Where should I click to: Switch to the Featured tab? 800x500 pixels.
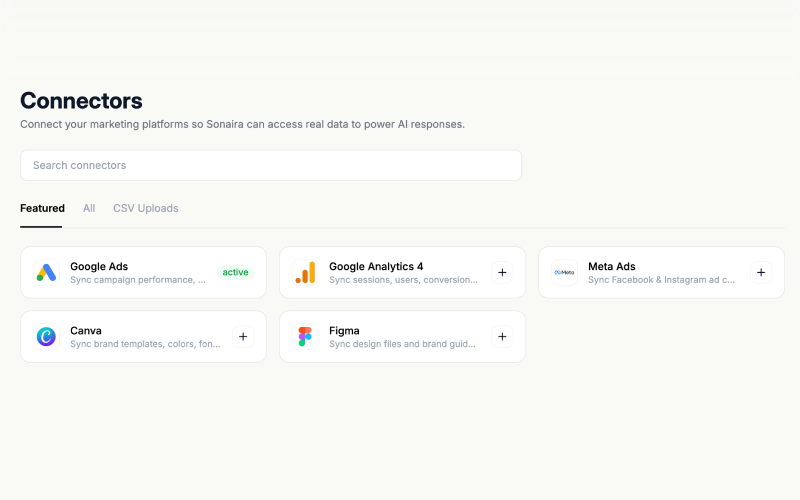42,208
